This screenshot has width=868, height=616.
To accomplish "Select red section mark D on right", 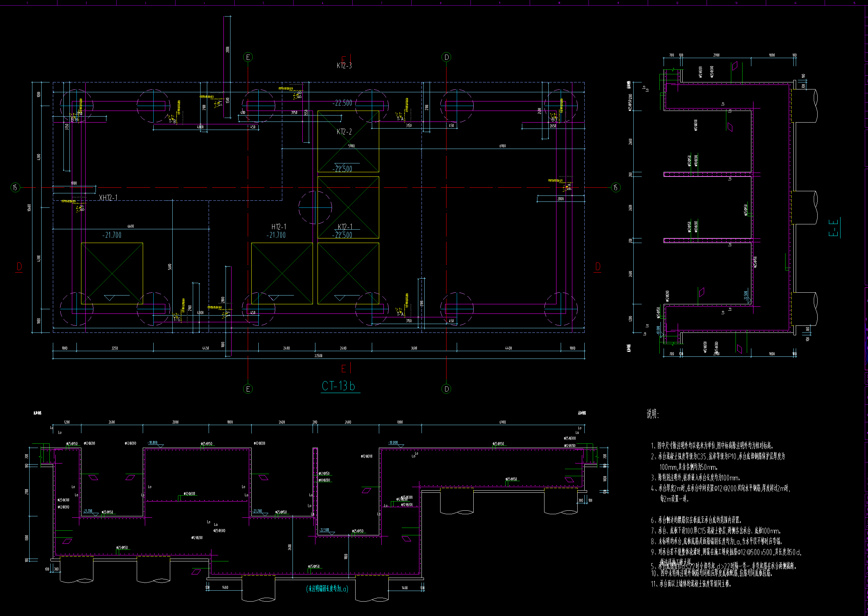I will pyautogui.click(x=598, y=267).
